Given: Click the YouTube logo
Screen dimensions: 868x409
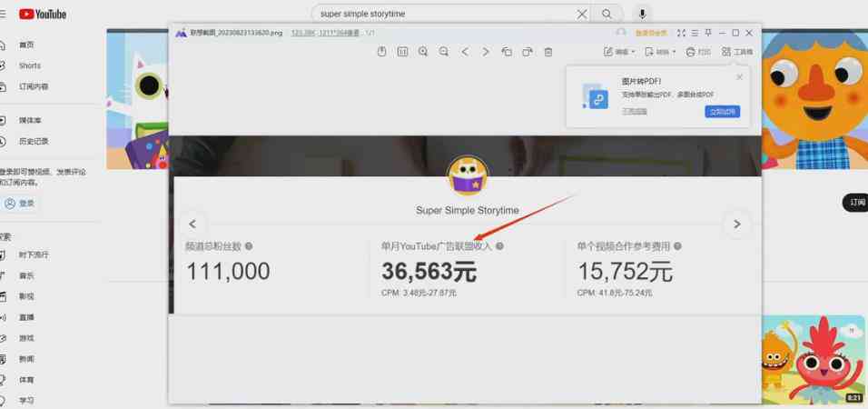Looking at the screenshot, I should pyautogui.click(x=43, y=14).
